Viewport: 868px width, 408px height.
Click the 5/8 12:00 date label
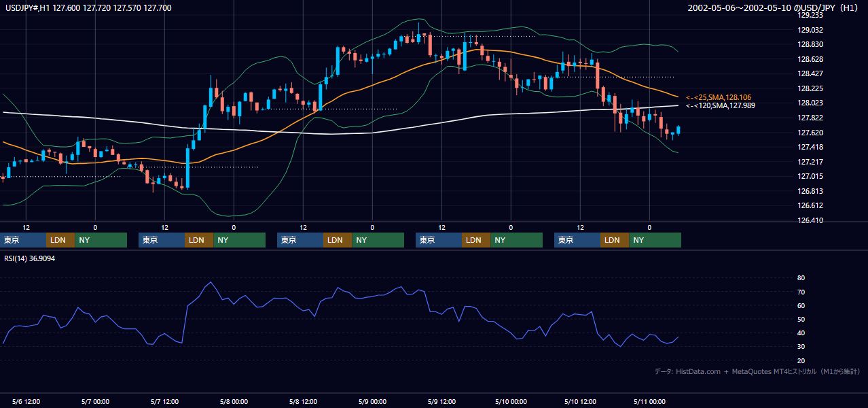point(304,401)
